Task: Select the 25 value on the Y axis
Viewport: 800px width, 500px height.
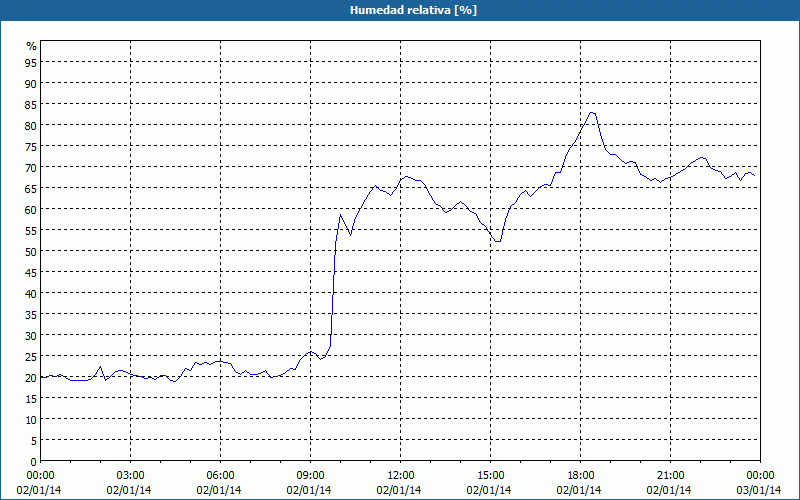Action: click(31, 356)
